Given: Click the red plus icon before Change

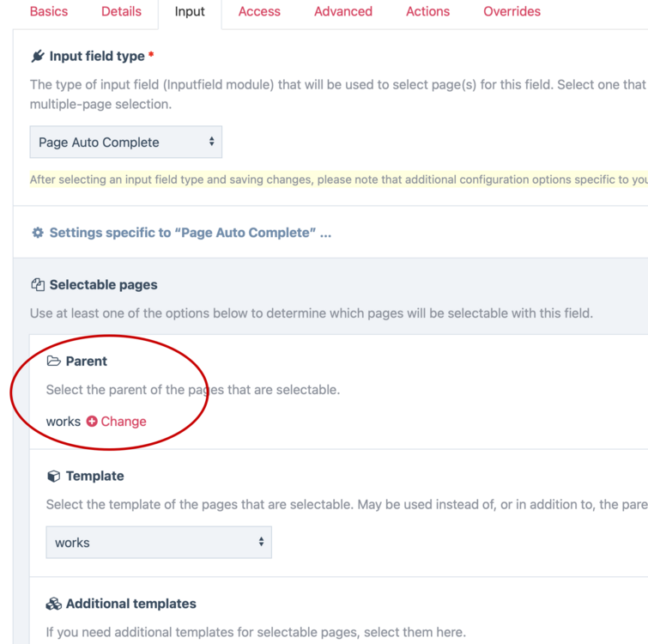Looking at the screenshot, I should (92, 422).
